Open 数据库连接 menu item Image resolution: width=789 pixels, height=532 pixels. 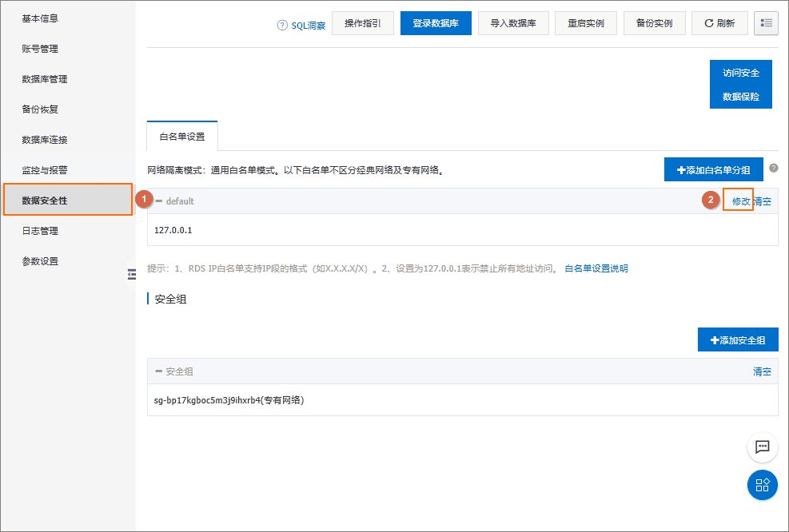(45, 140)
